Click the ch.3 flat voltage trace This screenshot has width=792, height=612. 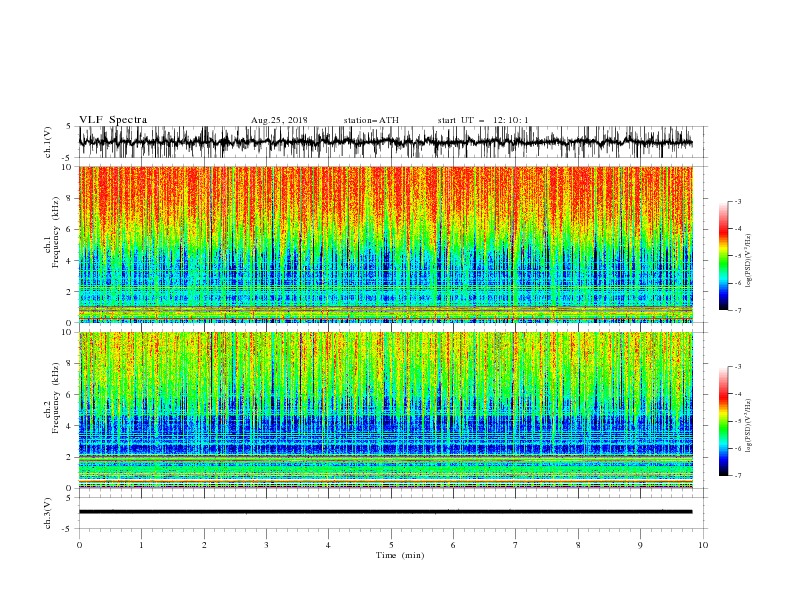pos(385,512)
